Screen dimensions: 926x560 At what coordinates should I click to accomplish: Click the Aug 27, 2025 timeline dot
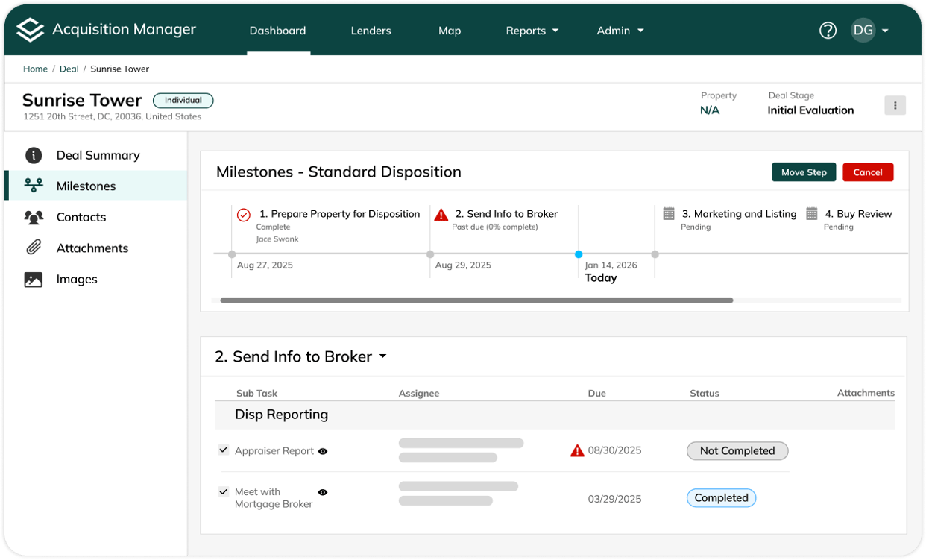[232, 254]
